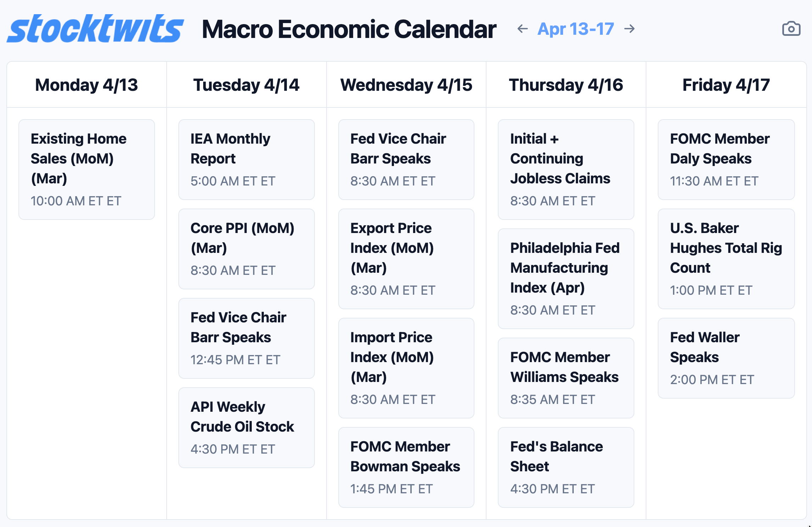Click Export Price Index (MoM) card
812x527 pixels.
[406, 259]
